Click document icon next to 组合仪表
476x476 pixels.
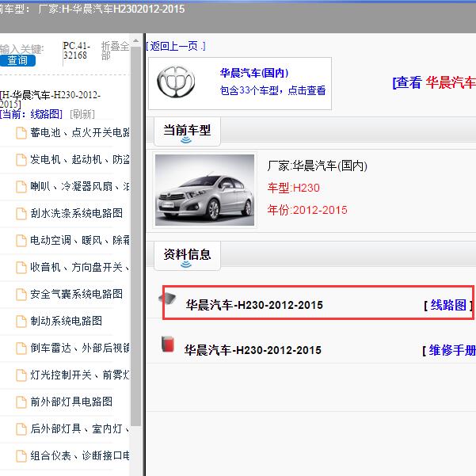21,455
